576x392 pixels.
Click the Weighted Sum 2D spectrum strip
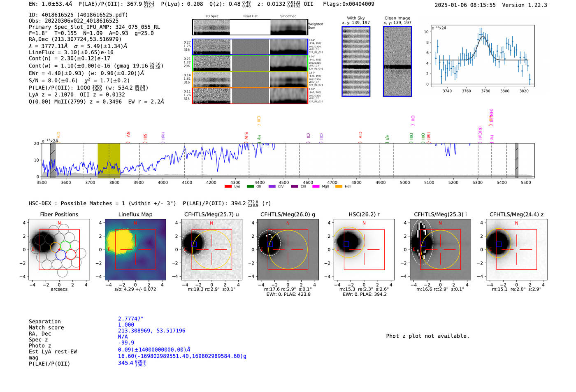250,27
